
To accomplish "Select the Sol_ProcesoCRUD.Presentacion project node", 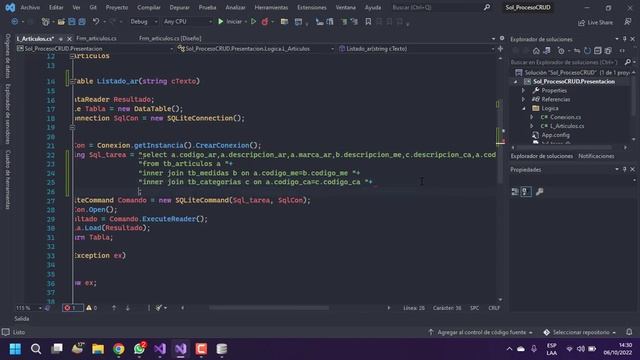I will click(x=573, y=82).
